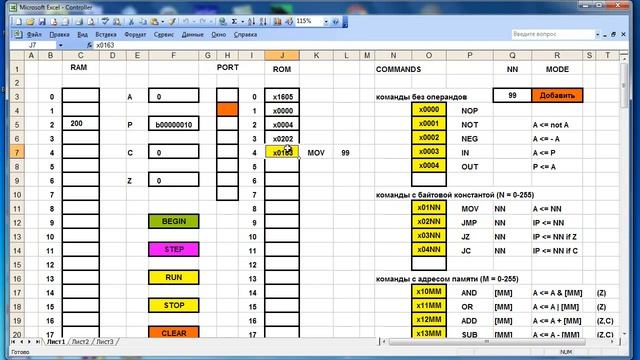Toggle the Drawing toolbar icon

pyautogui.click(x=289, y=22)
